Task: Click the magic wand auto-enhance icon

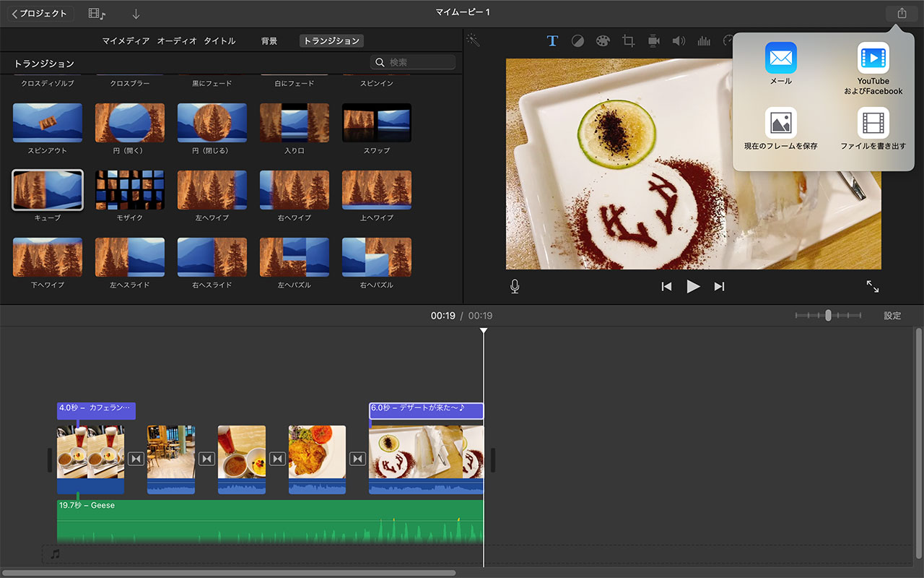Action: (474, 40)
